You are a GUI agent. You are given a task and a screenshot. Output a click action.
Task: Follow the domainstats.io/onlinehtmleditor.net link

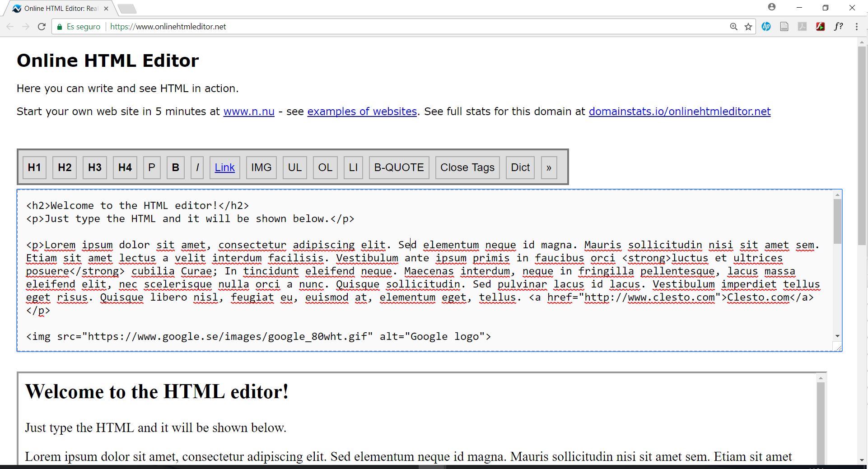tap(679, 111)
